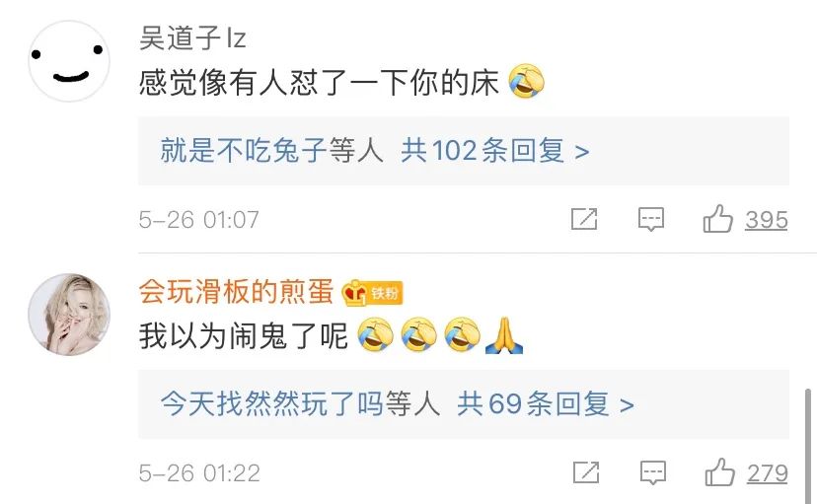817x504 pixels.
Task: Like the 我以为闹鬼了呢 comment
Action: point(720,472)
